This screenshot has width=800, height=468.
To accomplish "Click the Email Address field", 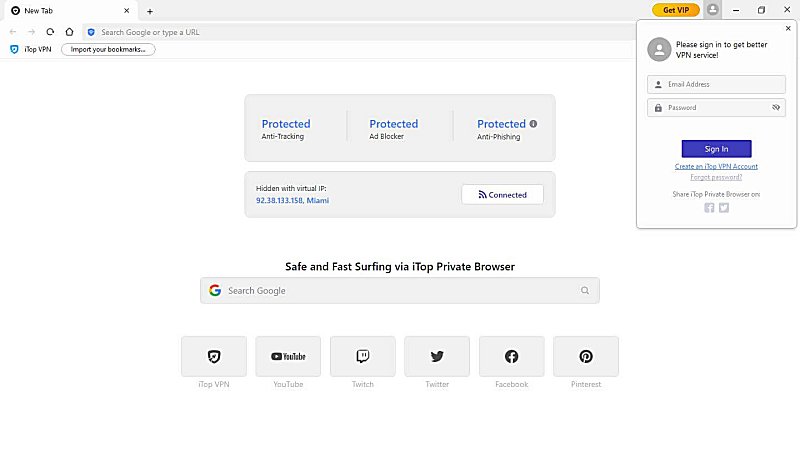I will (720, 84).
